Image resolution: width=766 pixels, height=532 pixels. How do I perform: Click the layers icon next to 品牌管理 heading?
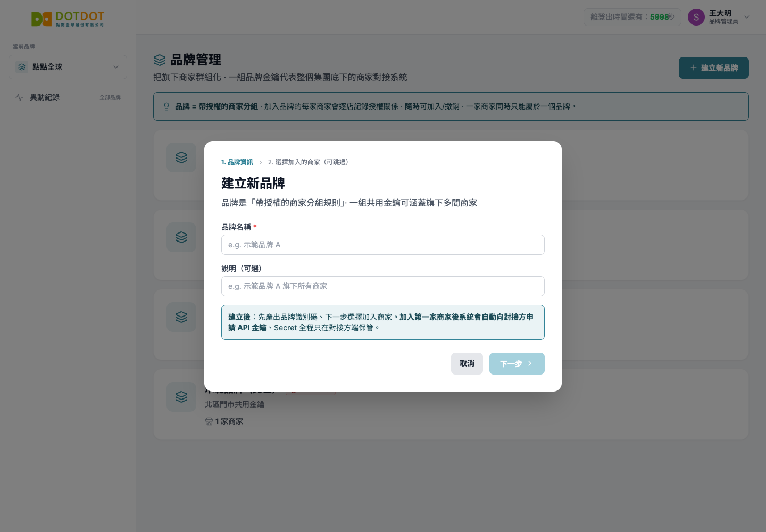160,60
